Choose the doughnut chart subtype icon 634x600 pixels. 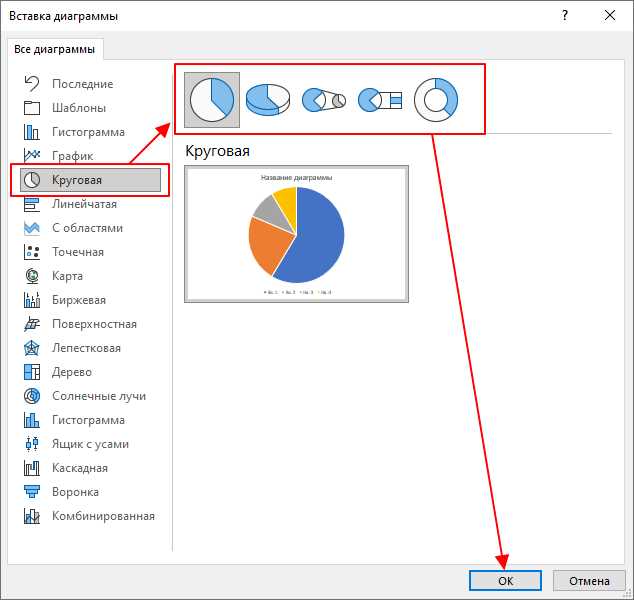click(x=436, y=100)
